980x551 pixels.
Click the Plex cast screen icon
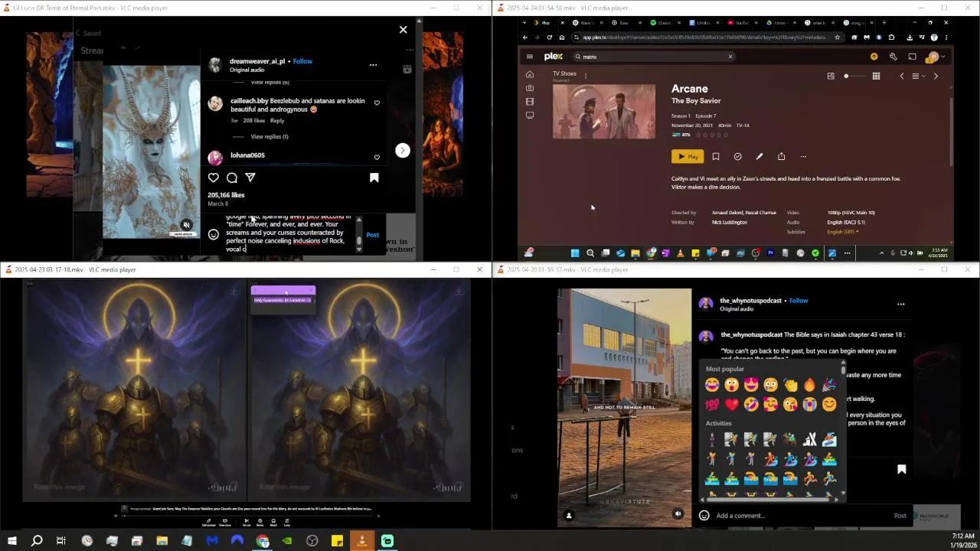pos(912,57)
